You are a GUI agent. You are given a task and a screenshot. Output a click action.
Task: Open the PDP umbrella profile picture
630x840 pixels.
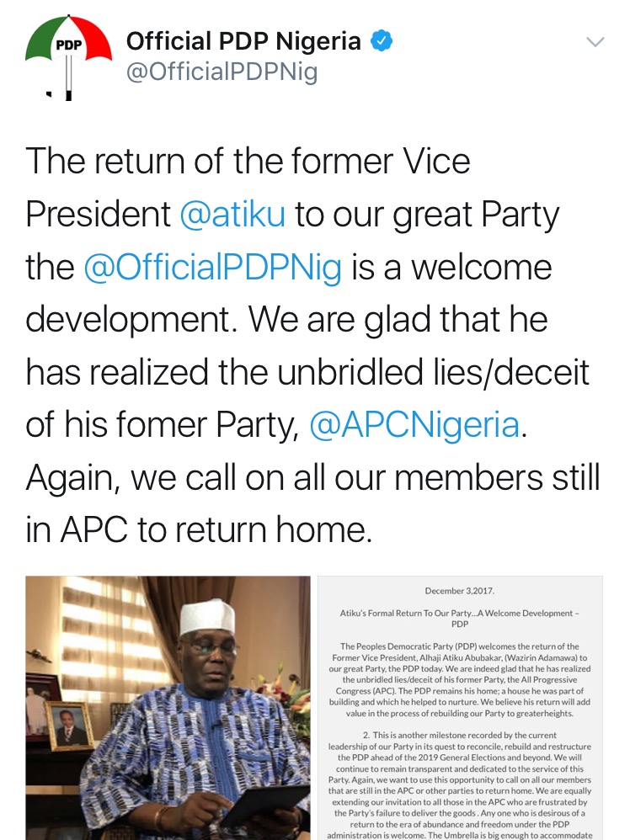68,58
